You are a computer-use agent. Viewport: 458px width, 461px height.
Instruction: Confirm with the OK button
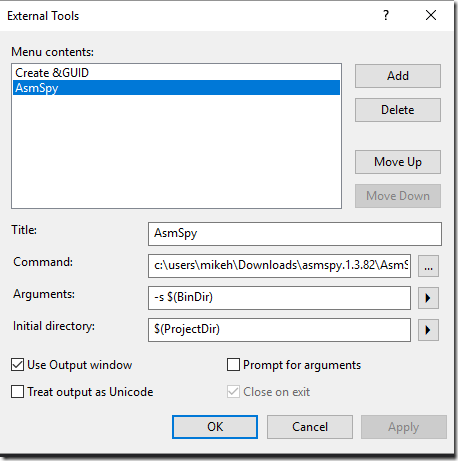pos(215,427)
